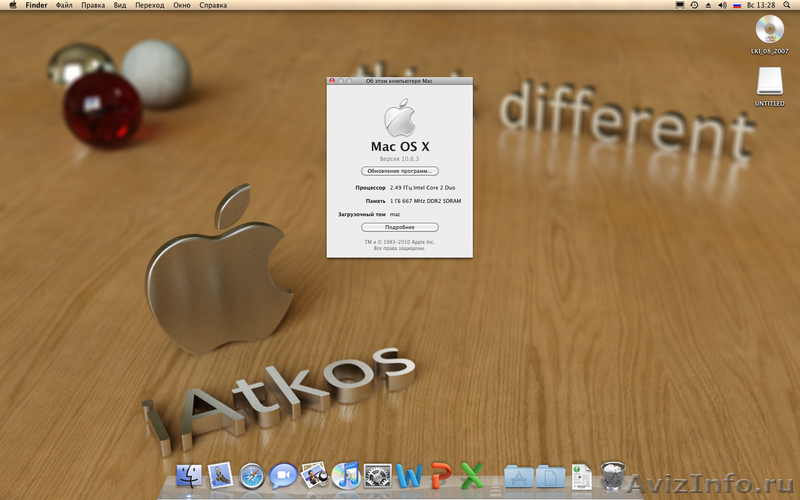Open the Applications folder stack in Dock
Screen dimensions: 800x500
click(x=519, y=476)
